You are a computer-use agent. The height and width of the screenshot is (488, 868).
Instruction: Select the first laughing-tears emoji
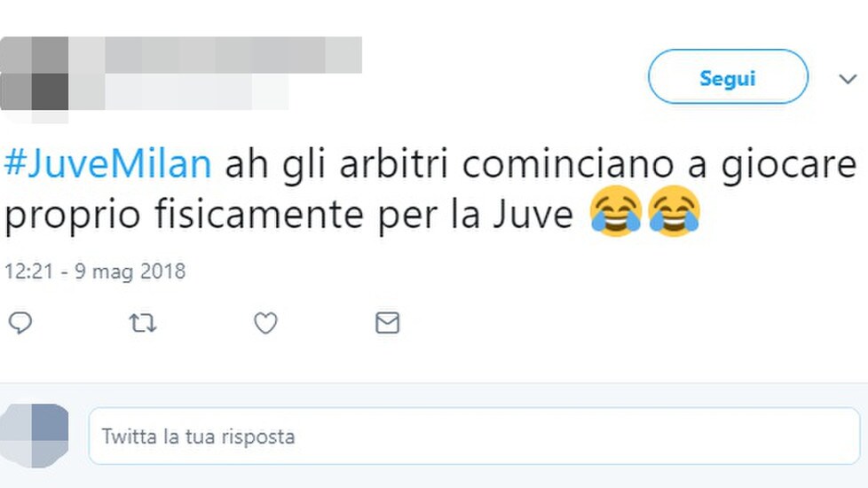coord(616,211)
